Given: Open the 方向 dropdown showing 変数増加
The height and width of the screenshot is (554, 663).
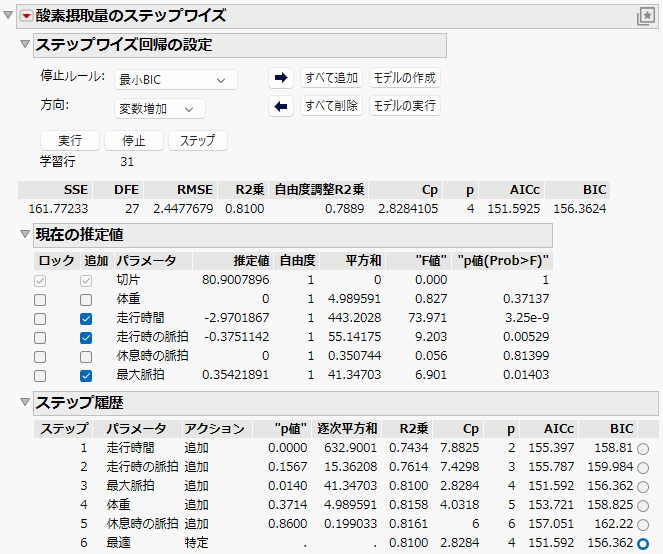Looking at the screenshot, I should (x=160, y=109).
